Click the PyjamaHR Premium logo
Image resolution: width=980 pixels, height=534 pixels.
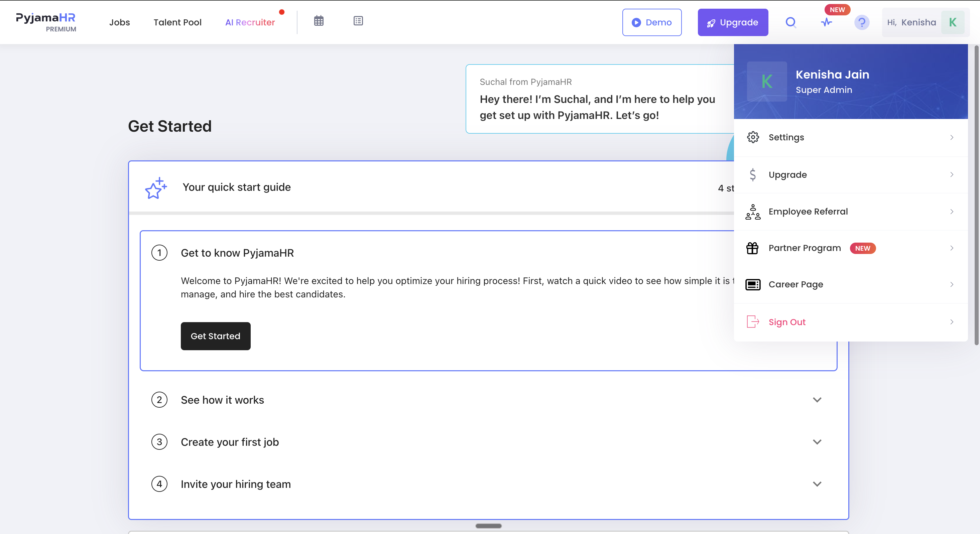click(46, 22)
